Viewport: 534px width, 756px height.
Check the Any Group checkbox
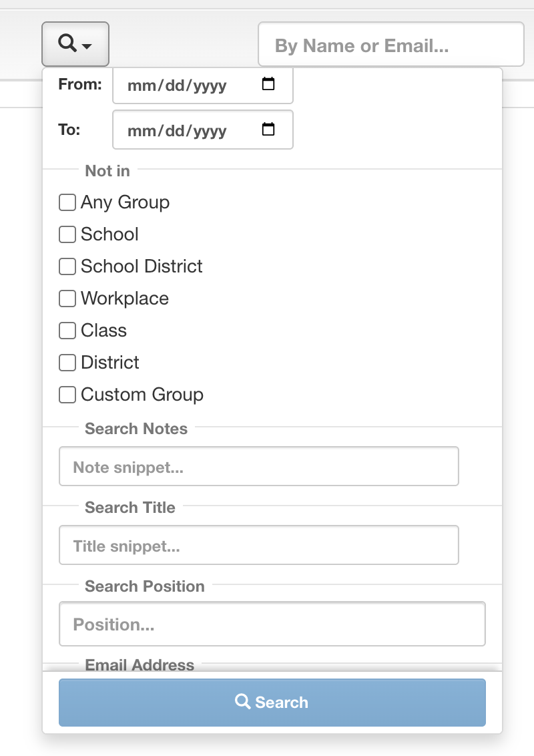pos(67,202)
